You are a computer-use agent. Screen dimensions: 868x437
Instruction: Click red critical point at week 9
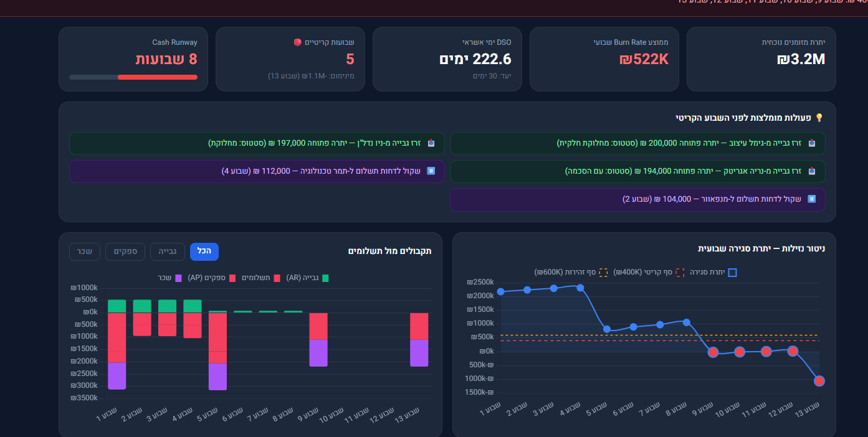713,352
